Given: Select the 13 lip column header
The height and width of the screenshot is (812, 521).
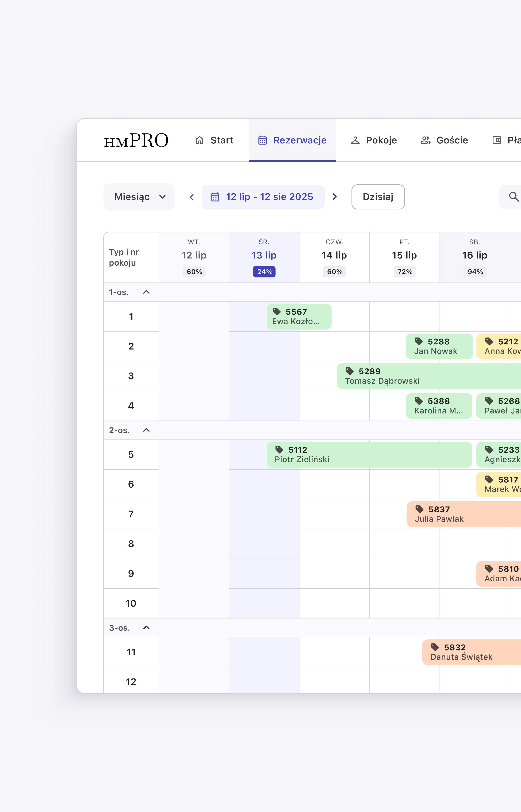Looking at the screenshot, I should [264, 257].
